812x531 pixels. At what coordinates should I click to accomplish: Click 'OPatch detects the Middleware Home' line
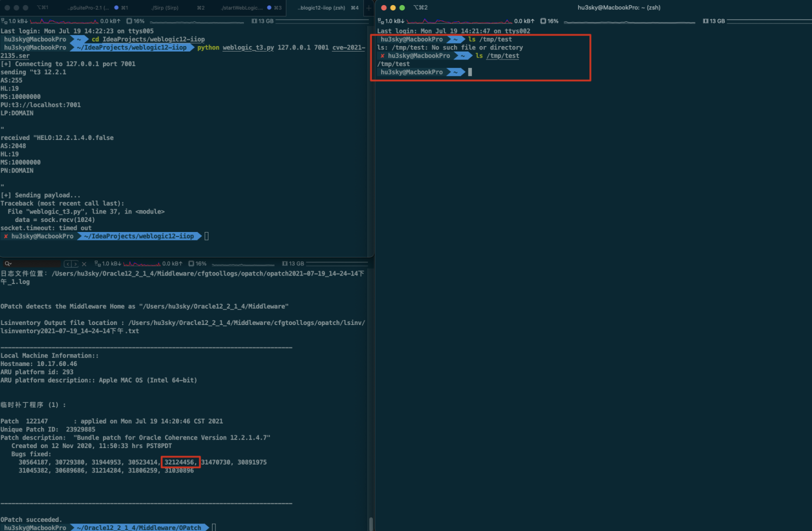tap(144, 306)
